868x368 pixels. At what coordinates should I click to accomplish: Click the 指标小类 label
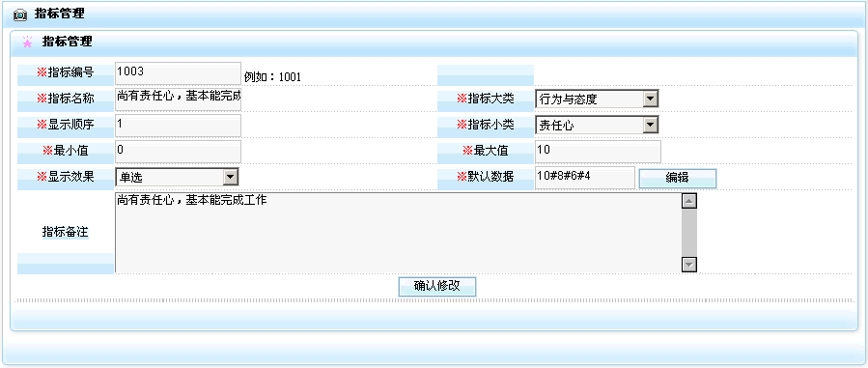tap(486, 125)
